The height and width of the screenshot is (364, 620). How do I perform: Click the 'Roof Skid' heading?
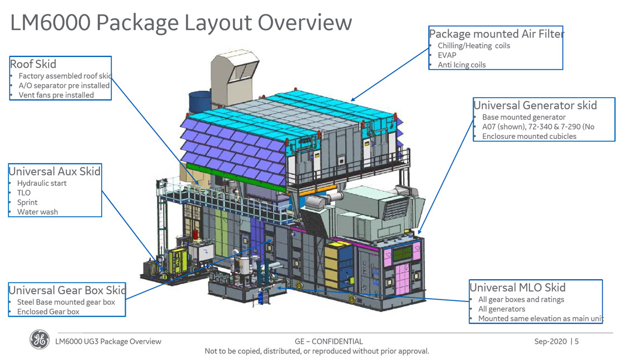(33, 64)
